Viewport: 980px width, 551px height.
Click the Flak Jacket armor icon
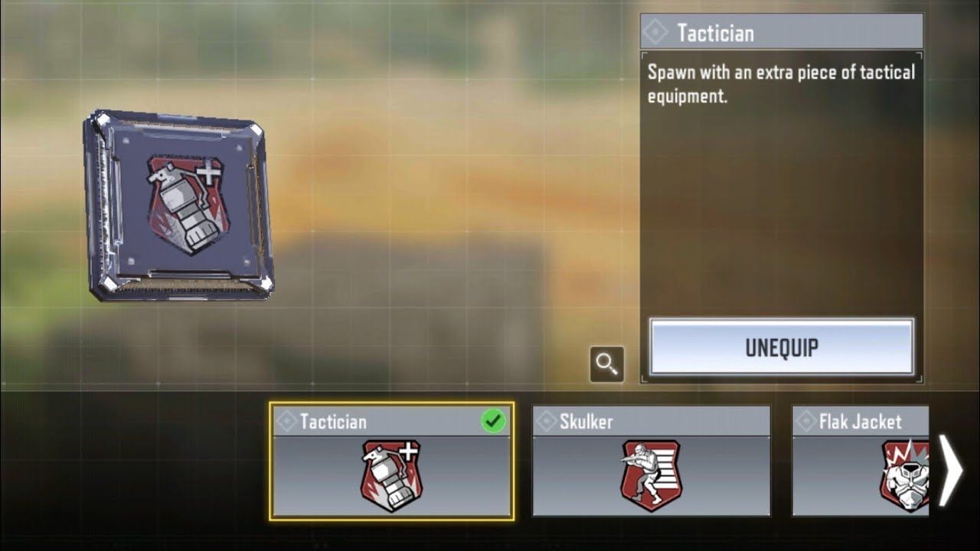904,475
